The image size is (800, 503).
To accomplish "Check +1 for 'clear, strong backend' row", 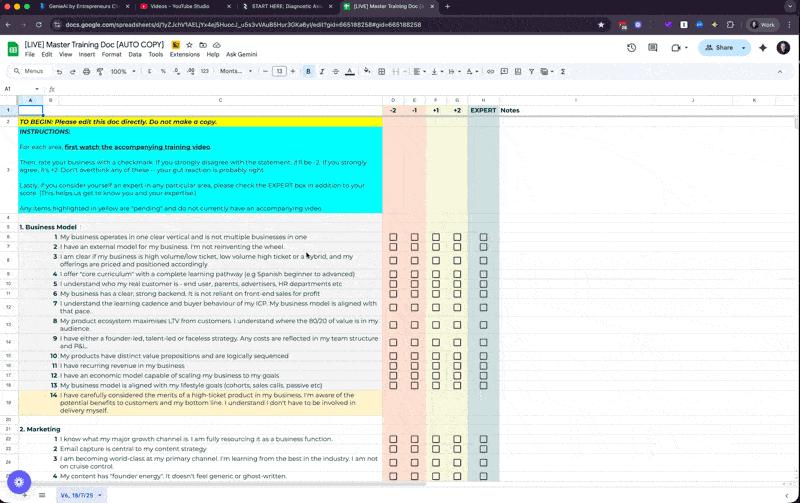I will (x=436, y=294).
